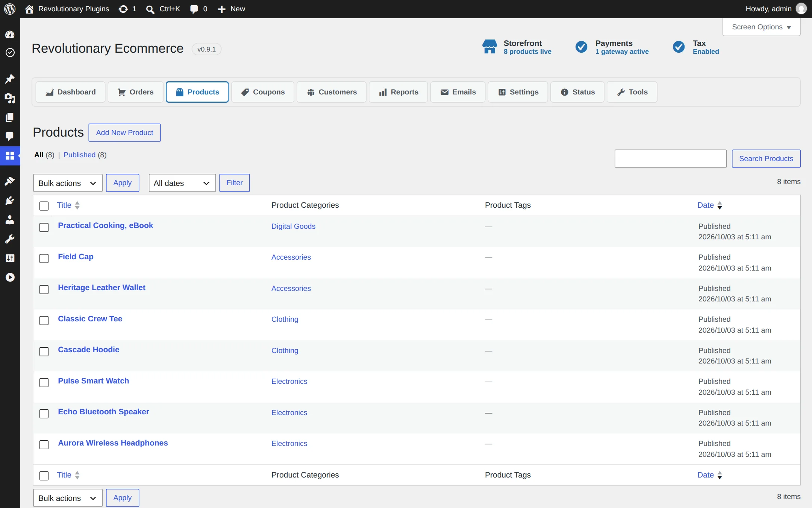Click the Filter button
Screen dimensions: 812x508
234,183
